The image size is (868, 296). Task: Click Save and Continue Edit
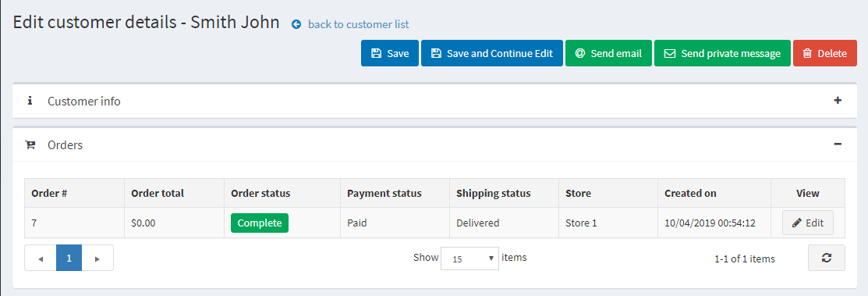click(x=491, y=53)
